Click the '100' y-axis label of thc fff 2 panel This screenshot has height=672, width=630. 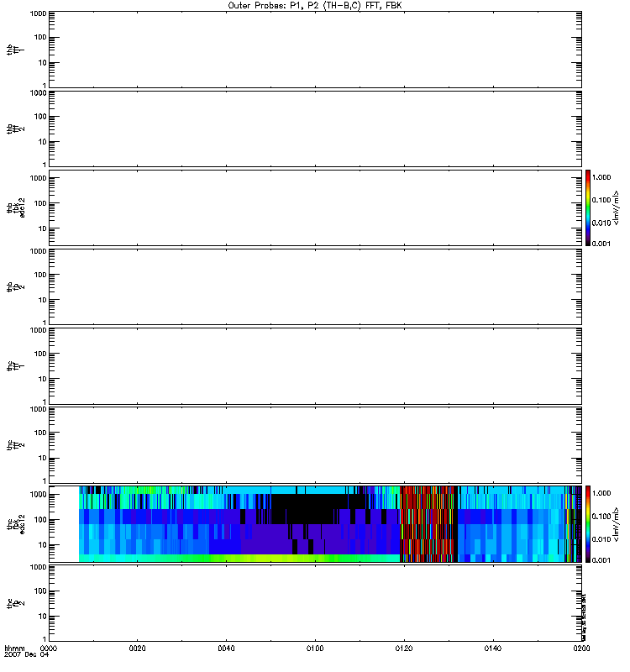[x=40, y=433]
